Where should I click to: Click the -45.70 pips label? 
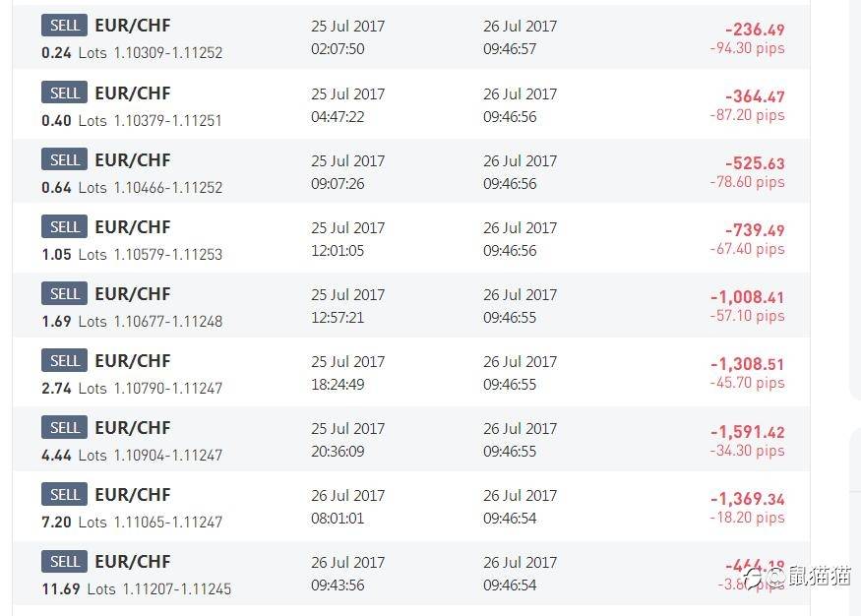point(747,383)
